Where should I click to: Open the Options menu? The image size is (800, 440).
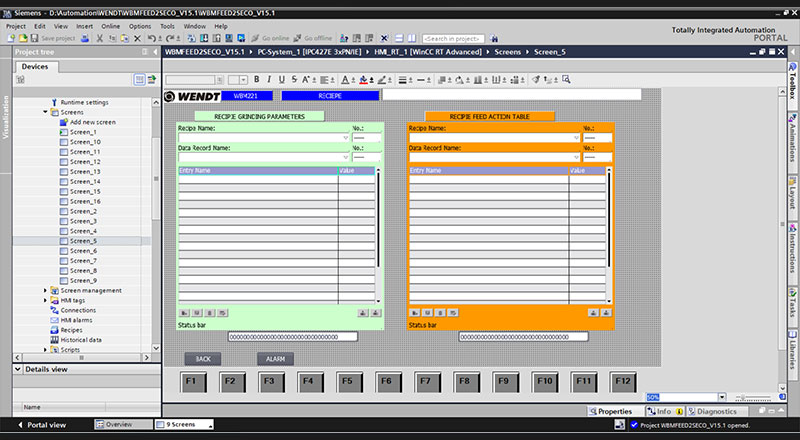pos(140,26)
